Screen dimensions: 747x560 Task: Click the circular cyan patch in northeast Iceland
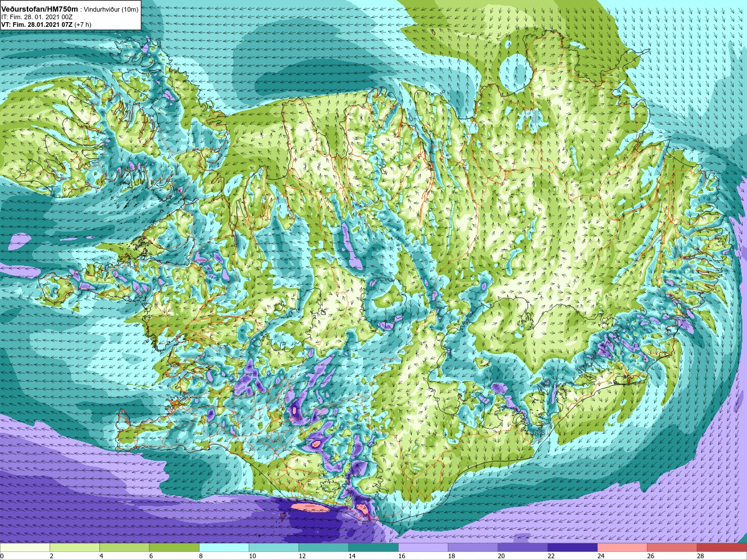(516, 73)
